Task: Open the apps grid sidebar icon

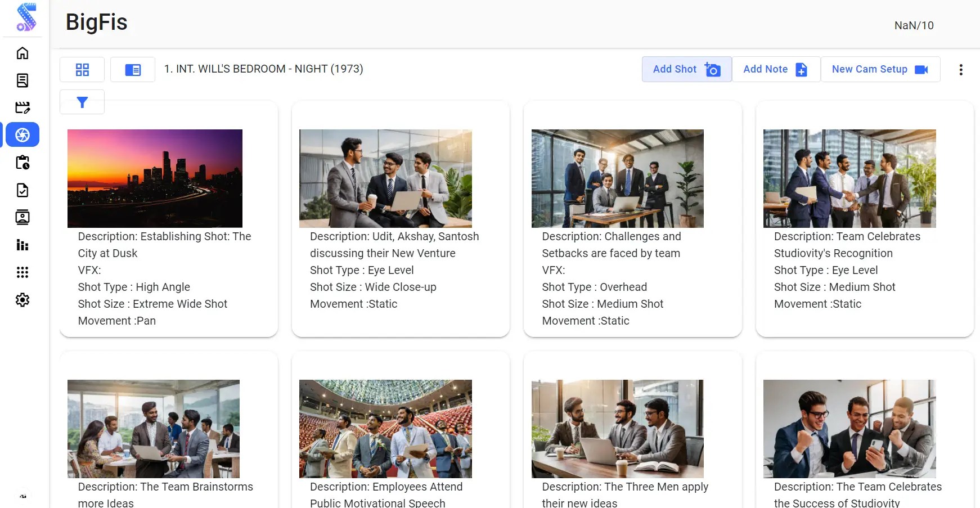Action: coord(23,272)
